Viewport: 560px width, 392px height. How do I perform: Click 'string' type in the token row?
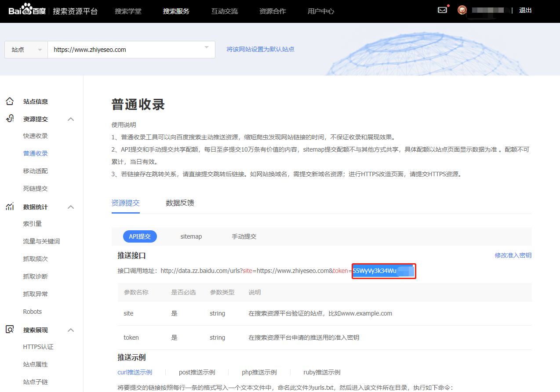218,338
